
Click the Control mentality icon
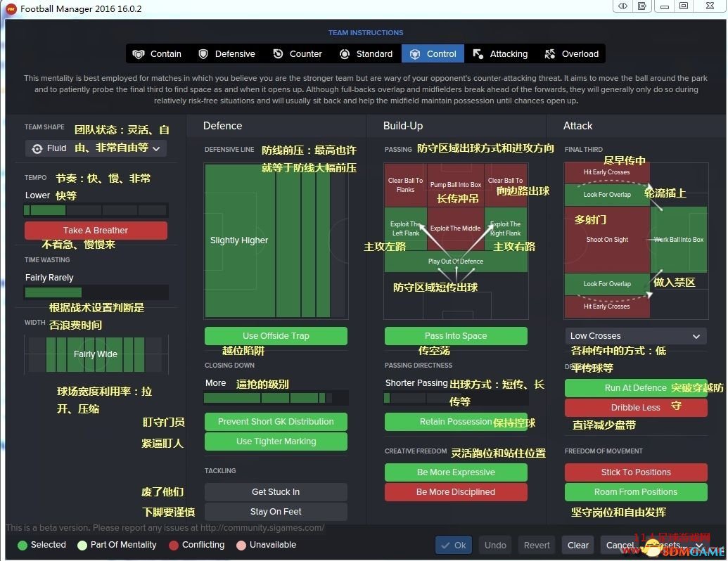coord(414,54)
